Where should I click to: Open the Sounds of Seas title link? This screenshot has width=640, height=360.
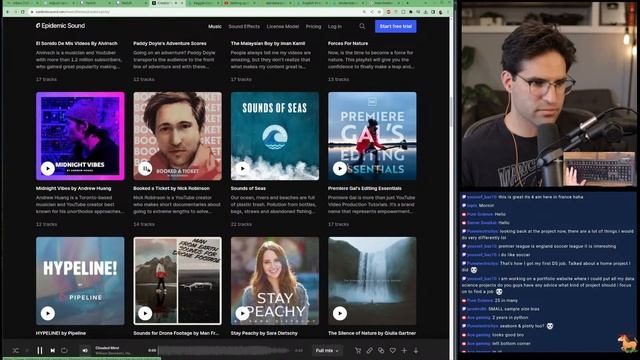pyautogui.click(x=248, y=188)
